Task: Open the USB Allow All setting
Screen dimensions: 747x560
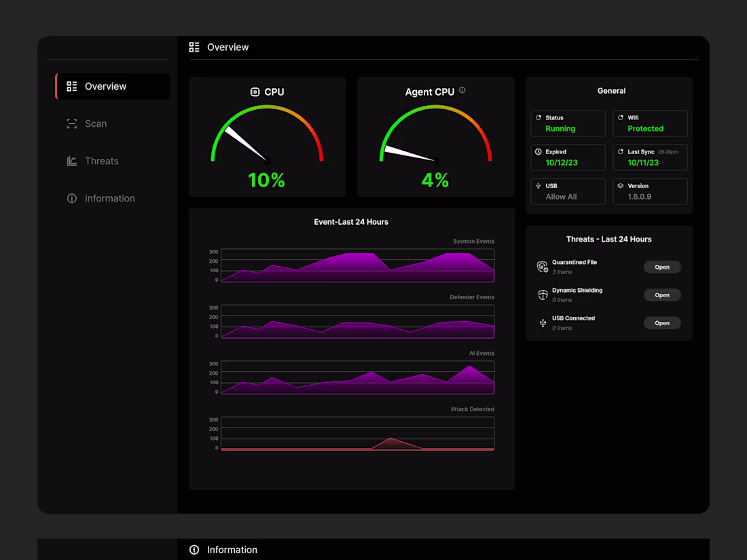Action: coord(568,191)
